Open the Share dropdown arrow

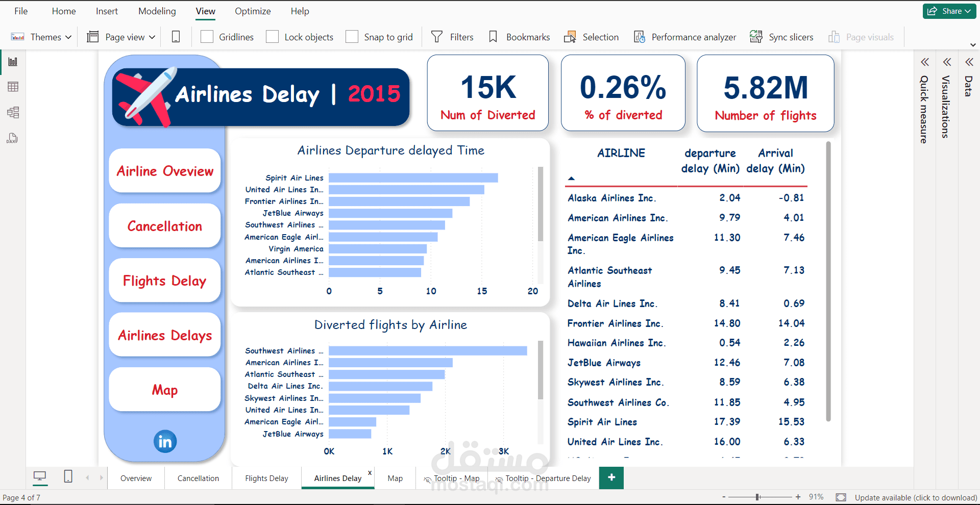coord(968,11)
